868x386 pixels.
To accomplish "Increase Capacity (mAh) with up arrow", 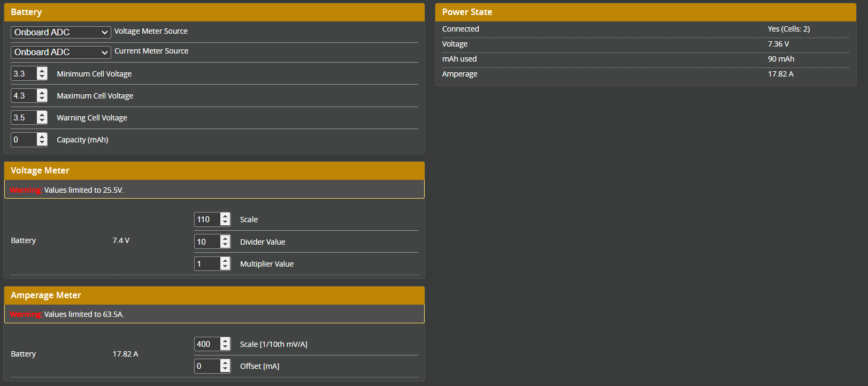I will pyautogui.click(x=42, y=137).
